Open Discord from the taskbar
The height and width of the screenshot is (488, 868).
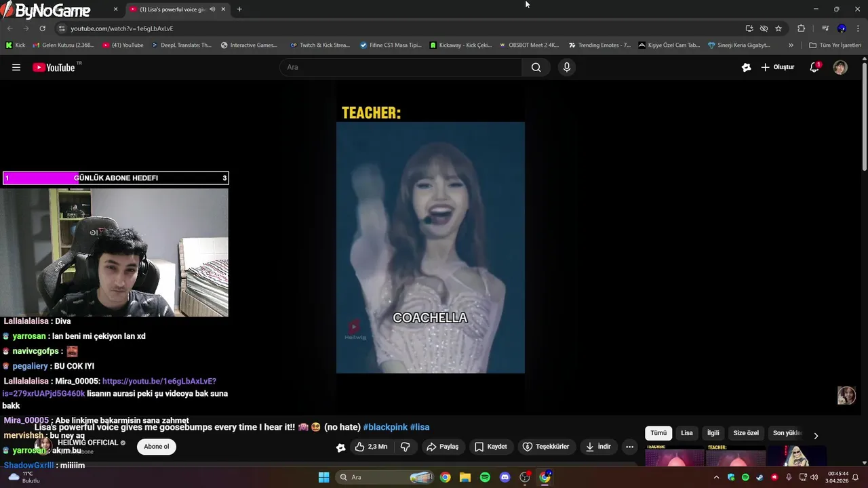point(505,477)
